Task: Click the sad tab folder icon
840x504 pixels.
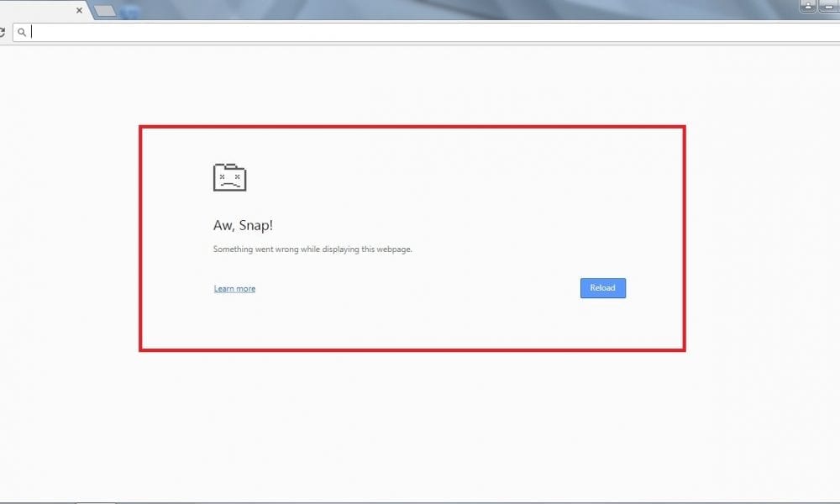Action: pos(229,176)
